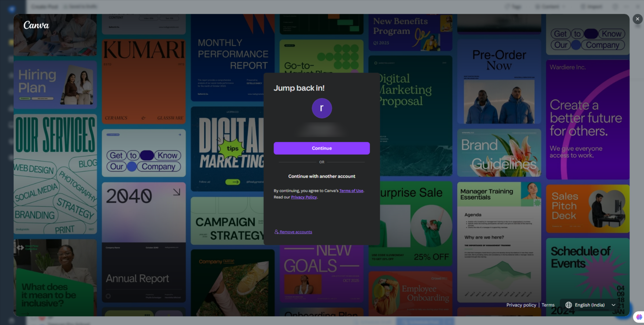Click the brain assistant icon at screen edge
Viewport: 644px width, 325px height.
point(639,317)
